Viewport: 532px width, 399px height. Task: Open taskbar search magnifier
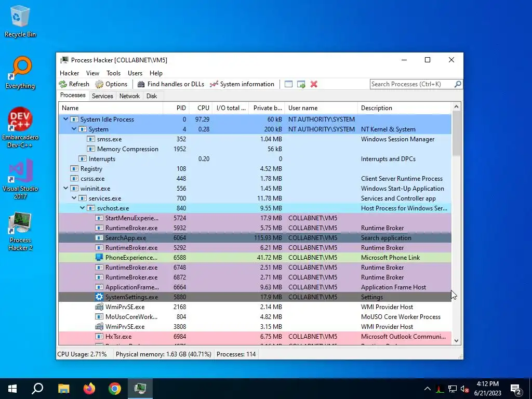[37, 389]
